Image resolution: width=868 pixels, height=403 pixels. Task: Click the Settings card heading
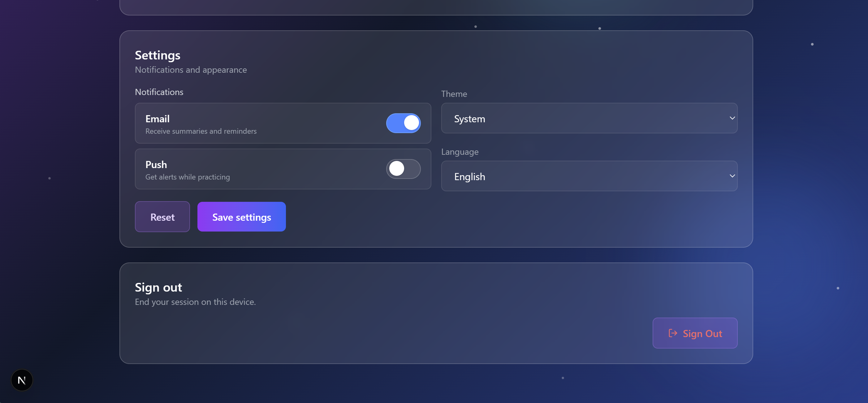pyautogui.click(x=158, y=55)
